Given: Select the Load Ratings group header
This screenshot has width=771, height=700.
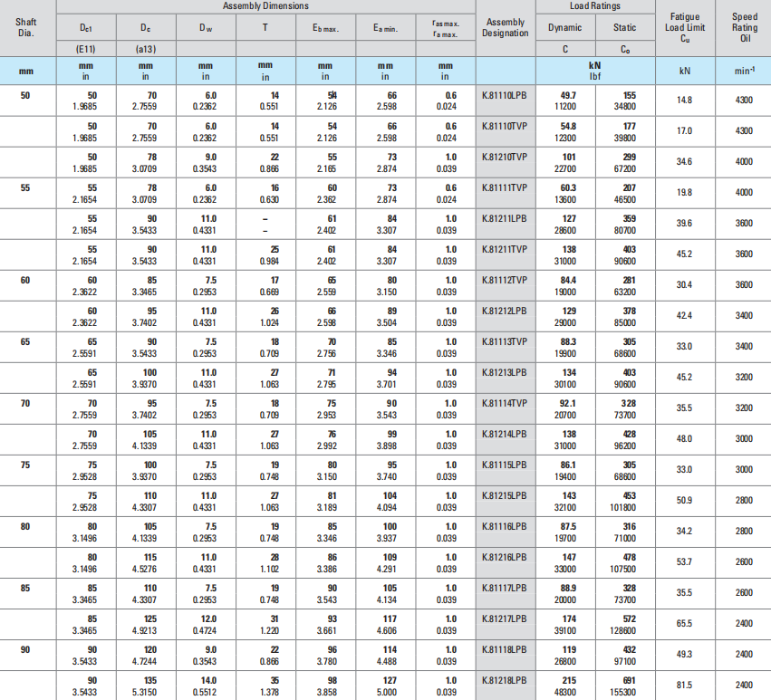Looking at the screenshot, I should click(595, 6).
